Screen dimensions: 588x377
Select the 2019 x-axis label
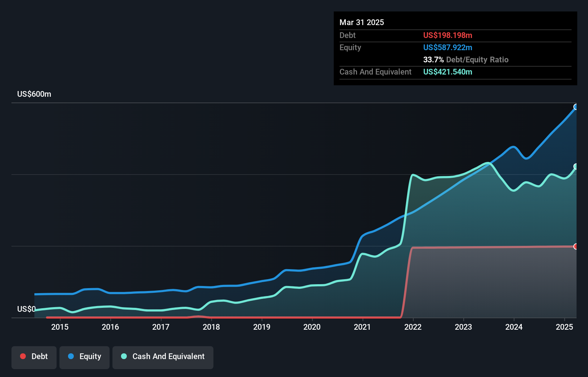(262, 327)
